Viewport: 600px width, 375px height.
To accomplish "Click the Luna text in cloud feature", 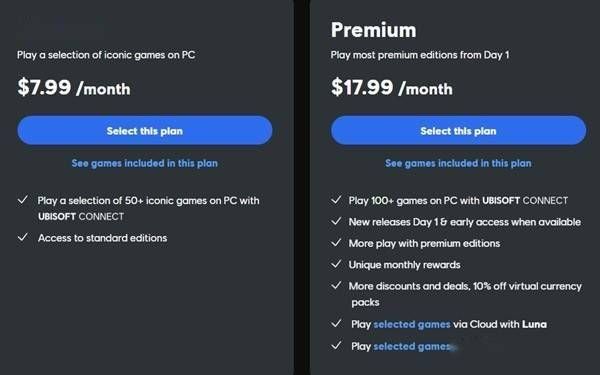I will click(534, 324).
